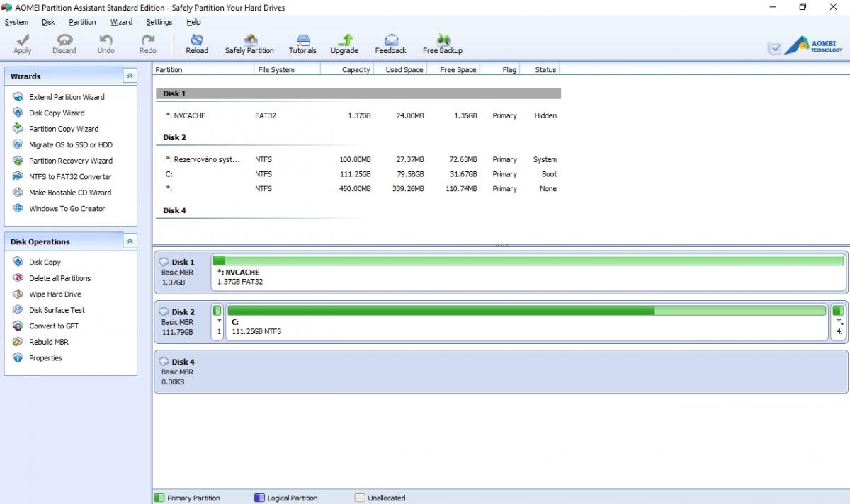Screen dimensions: 850x504
Task: Click the Wipe Hard Drive icon
Action: click(x=18, y=294)
